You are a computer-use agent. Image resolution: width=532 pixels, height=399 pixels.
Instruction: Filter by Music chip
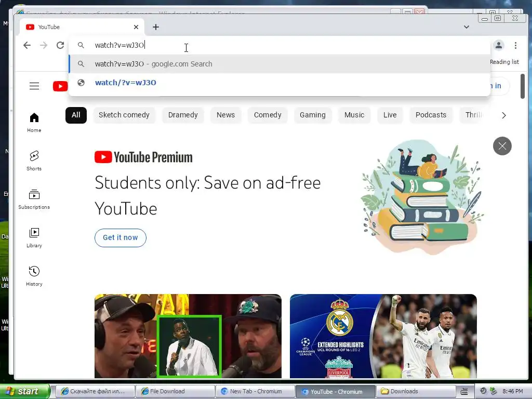pos(354,115)
